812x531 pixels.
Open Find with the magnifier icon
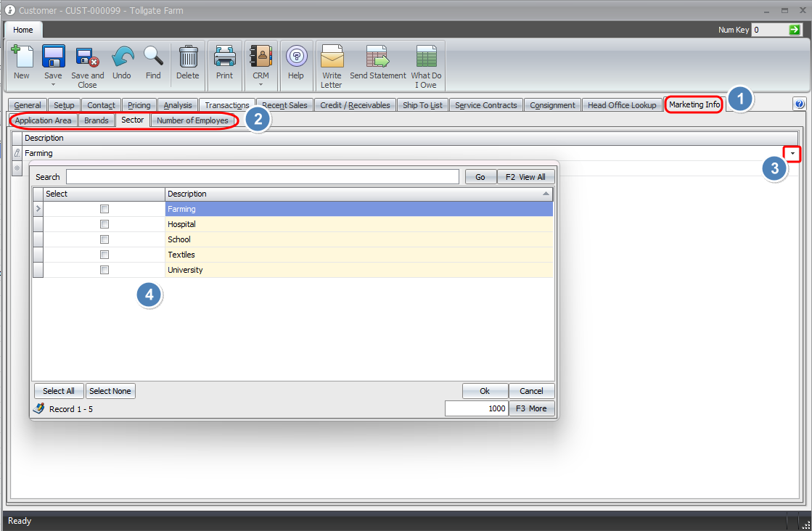[x=153, y=57]
